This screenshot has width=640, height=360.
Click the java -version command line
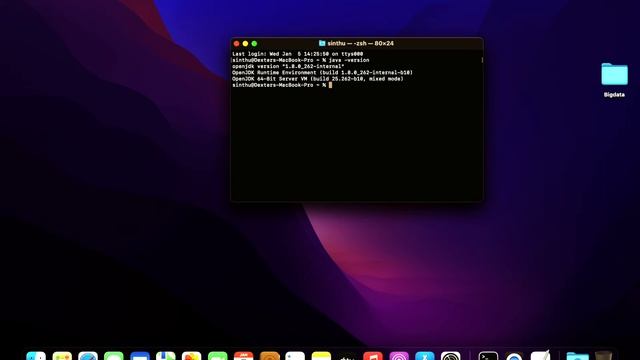(x=300, y=60)
